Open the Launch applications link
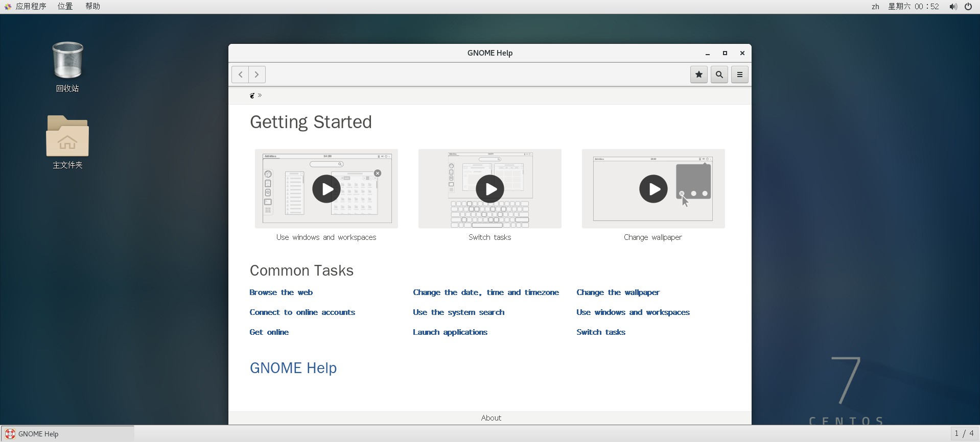 tap(450, 332)
